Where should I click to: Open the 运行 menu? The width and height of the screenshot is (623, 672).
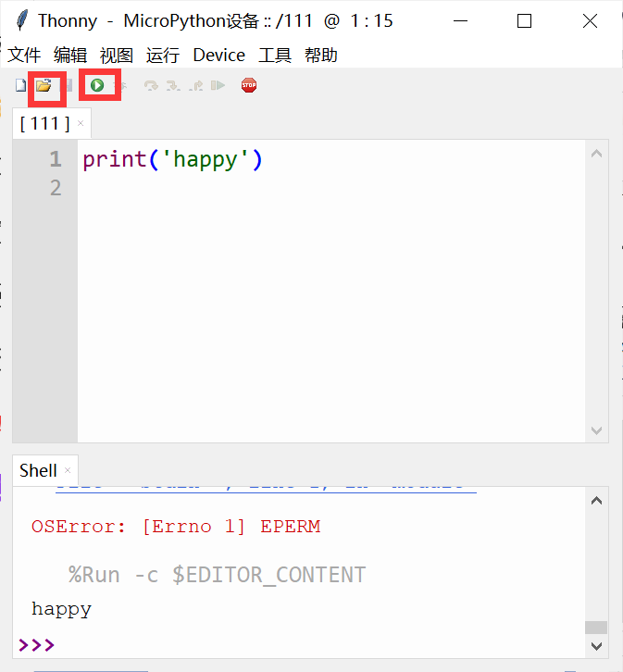coord(162,56)
